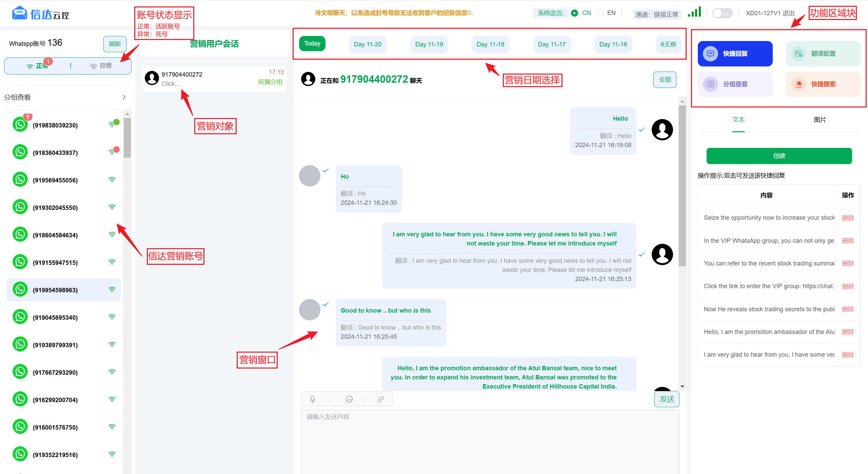Click wifi status icon for 919352219516
868x474 pixels.
click(112, 454)
